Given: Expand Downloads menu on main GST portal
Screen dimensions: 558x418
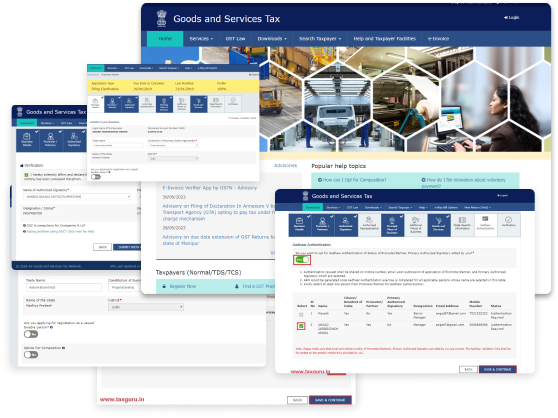Looking at the screenshot, I should (272, 39).
